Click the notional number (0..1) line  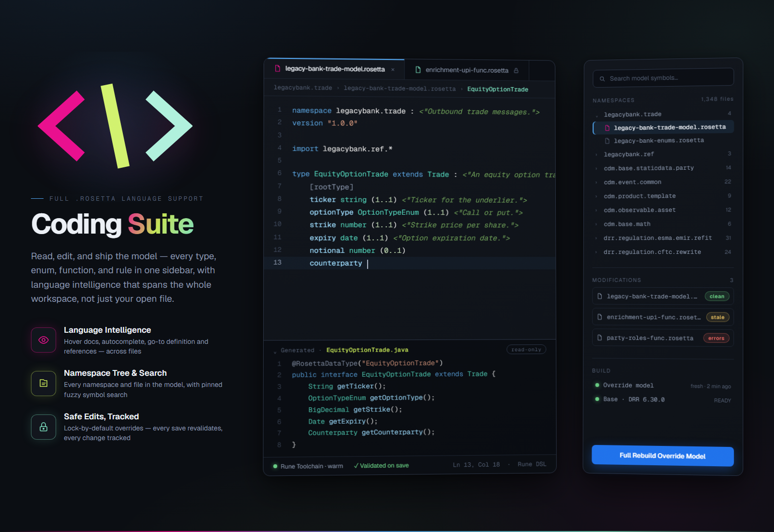tap(357, 251)
